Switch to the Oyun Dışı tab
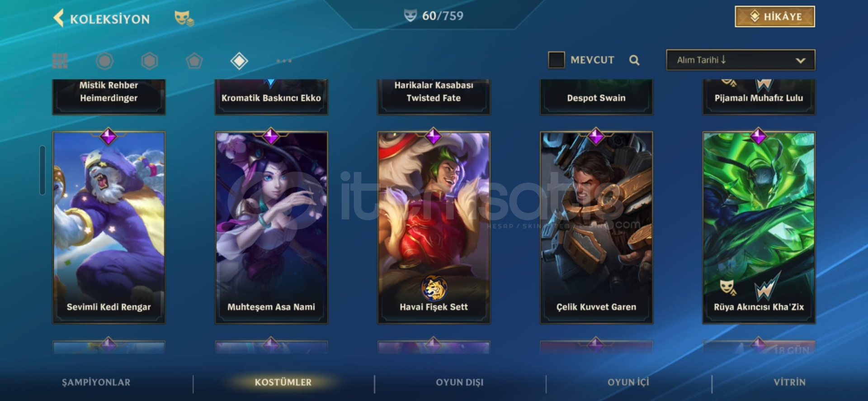This screenshot has width=868, height=401. [459, 382]
